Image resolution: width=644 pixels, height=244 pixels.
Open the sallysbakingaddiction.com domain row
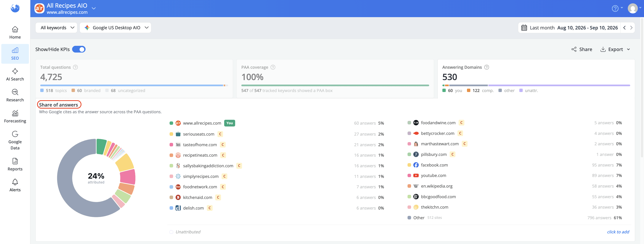point(277,166)
